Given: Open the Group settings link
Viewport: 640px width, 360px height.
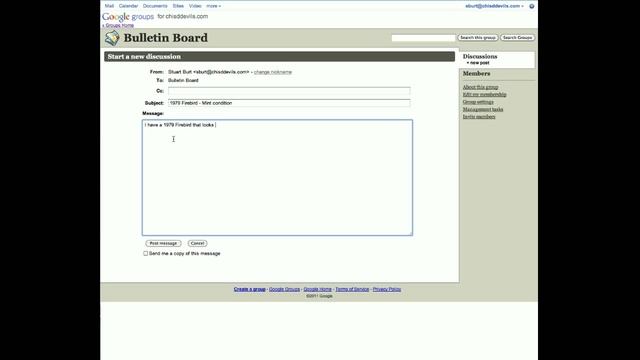Looking at the screenshot, I should coord(478,102).
